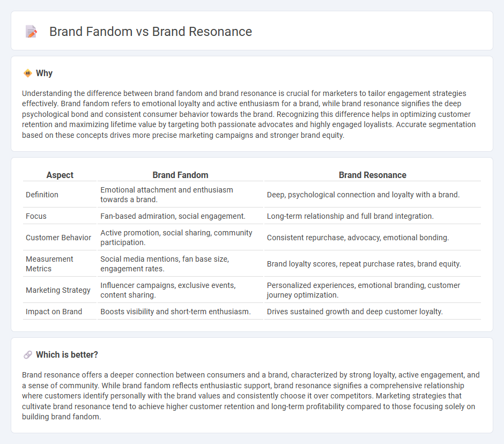Viewport: 504px width, 444px height.
Task: Click the Why section heading
Action: 44,73
